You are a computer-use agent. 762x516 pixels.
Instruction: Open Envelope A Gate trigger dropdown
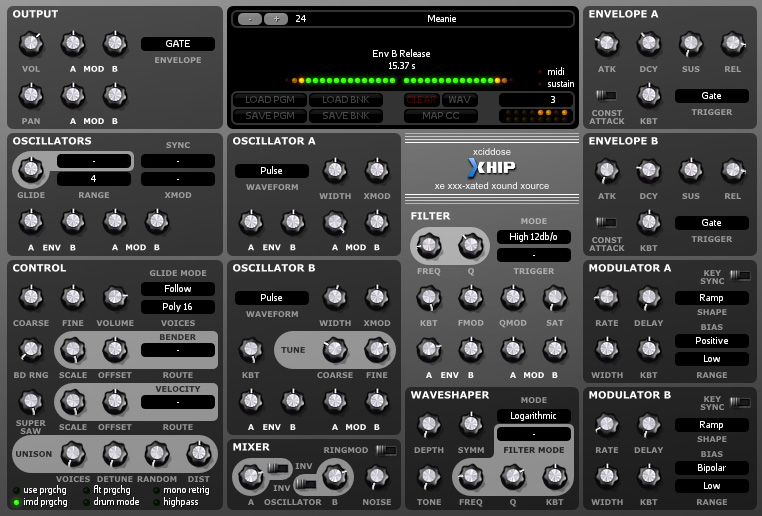pos(711,96)
